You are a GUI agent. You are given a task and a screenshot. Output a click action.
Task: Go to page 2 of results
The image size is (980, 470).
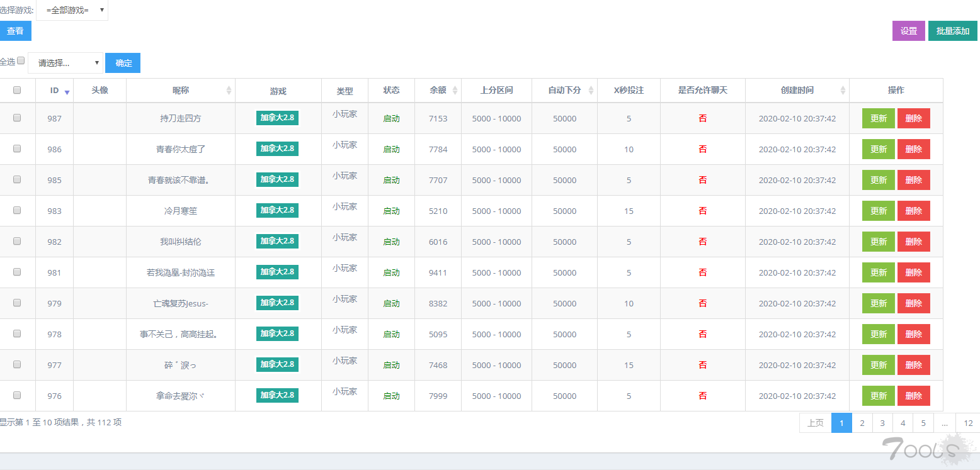[862, 423]
